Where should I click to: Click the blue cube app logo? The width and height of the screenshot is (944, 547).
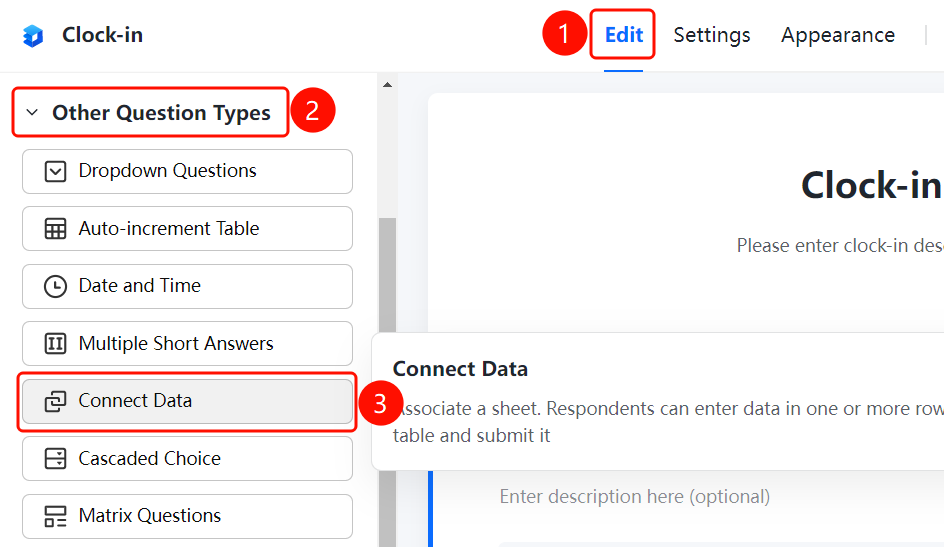(33, 36)
